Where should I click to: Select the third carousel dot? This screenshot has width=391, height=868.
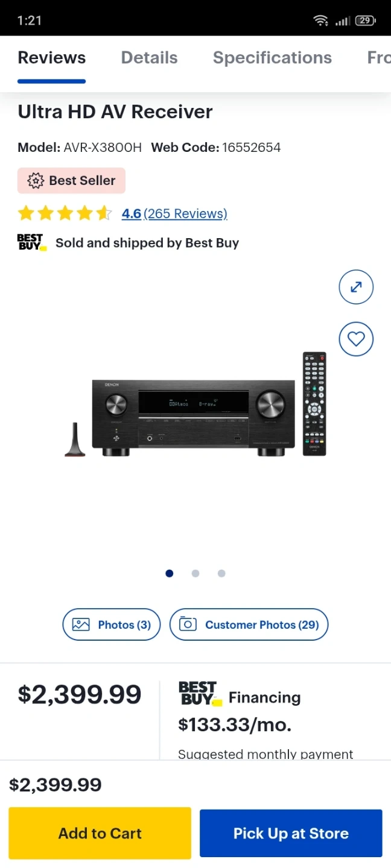(x=221, y=573)
